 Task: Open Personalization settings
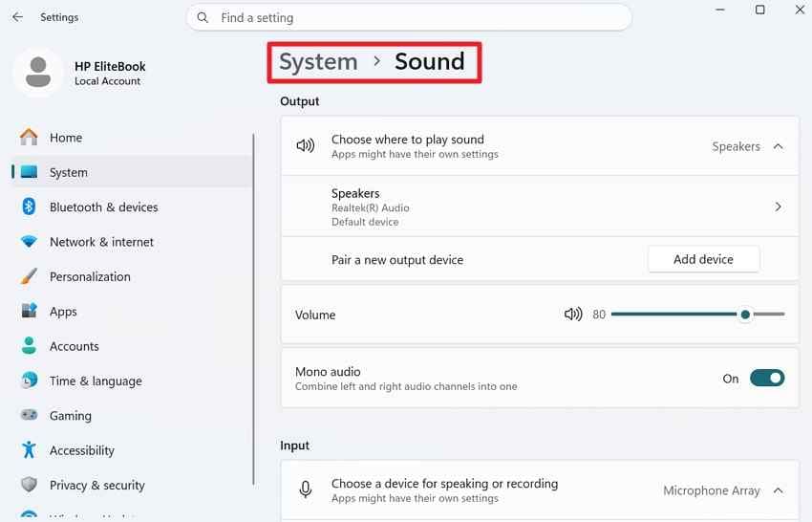[132, 276]
